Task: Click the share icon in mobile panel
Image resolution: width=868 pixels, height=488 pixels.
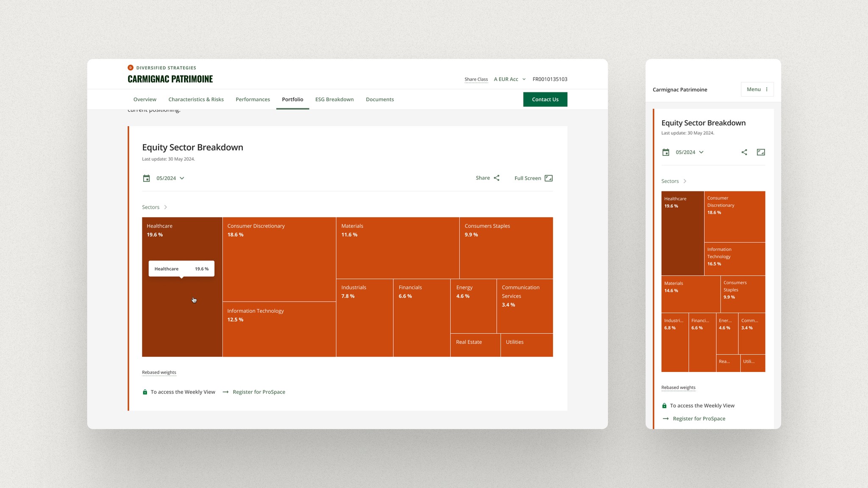Action: point(744,152)
